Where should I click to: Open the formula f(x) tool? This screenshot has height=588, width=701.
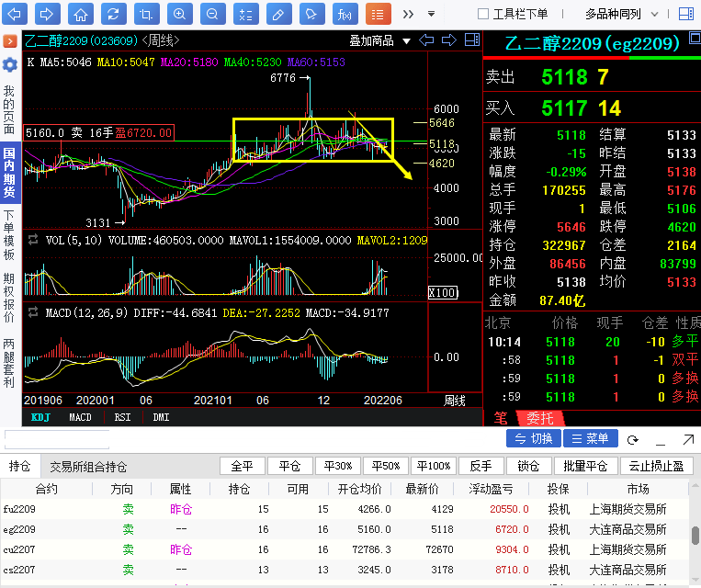coord(345,14)
